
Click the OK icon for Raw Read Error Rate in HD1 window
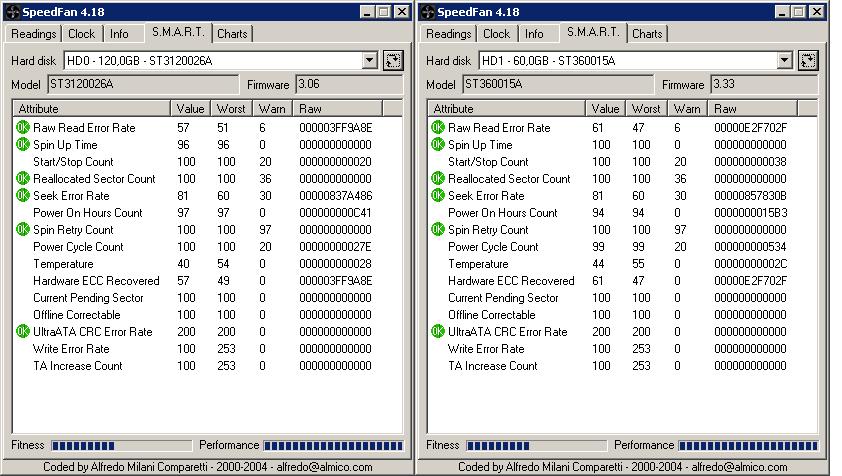point(438,127)
